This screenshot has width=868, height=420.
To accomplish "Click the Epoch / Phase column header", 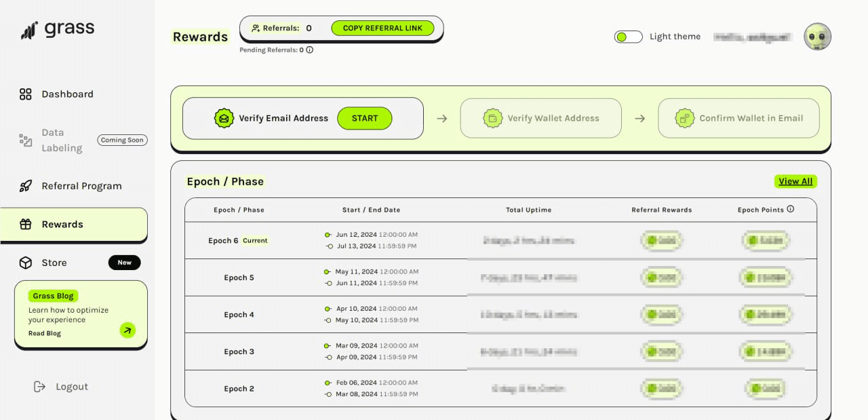I will point(239,210).
